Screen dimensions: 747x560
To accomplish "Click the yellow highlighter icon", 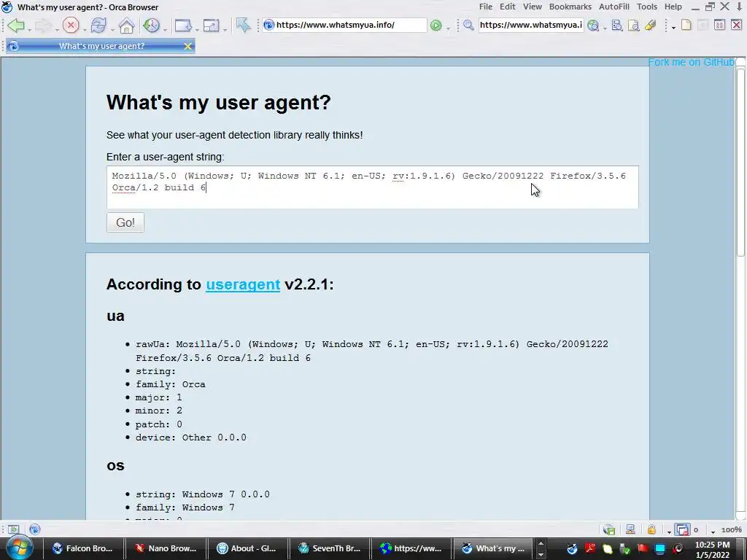I will pyautogui.click(x=650, y=26).
